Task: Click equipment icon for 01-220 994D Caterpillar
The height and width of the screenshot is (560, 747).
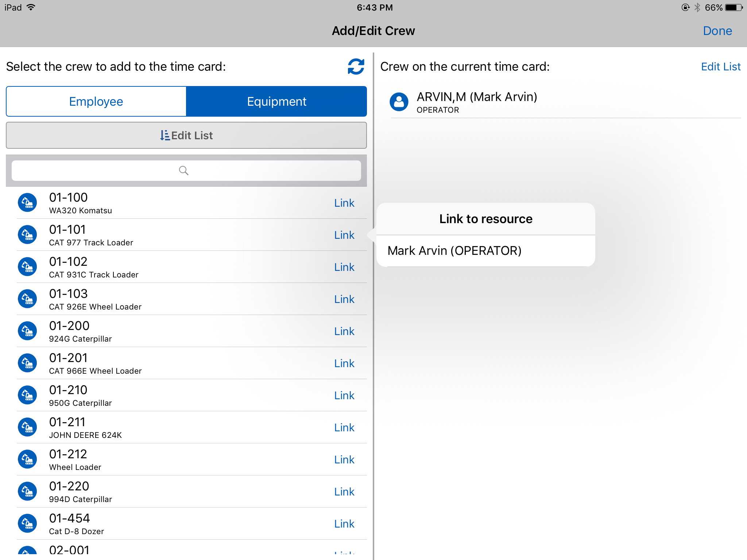Action: point(27,491)
